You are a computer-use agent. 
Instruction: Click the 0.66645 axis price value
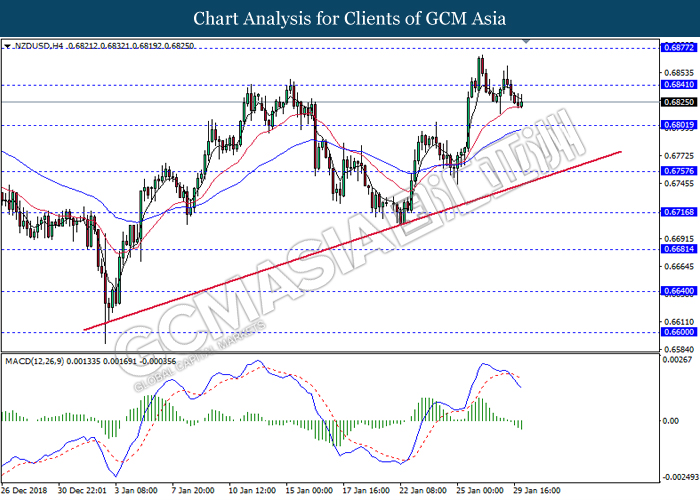tap(679, 267)
